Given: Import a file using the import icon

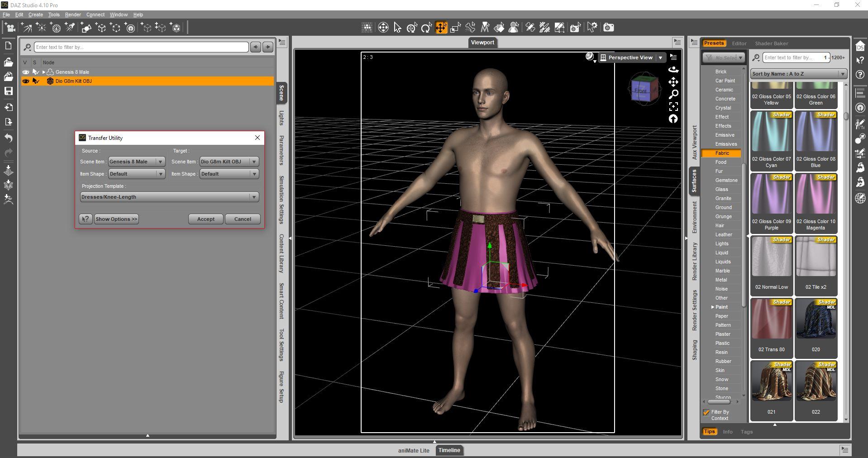Looking at the screenshot, I should coord(8,107).
